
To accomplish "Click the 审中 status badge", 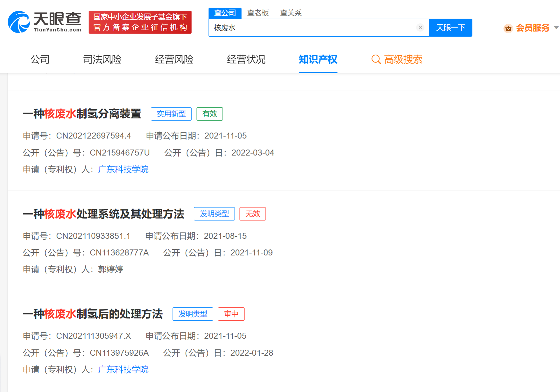I will pos(231,314).
